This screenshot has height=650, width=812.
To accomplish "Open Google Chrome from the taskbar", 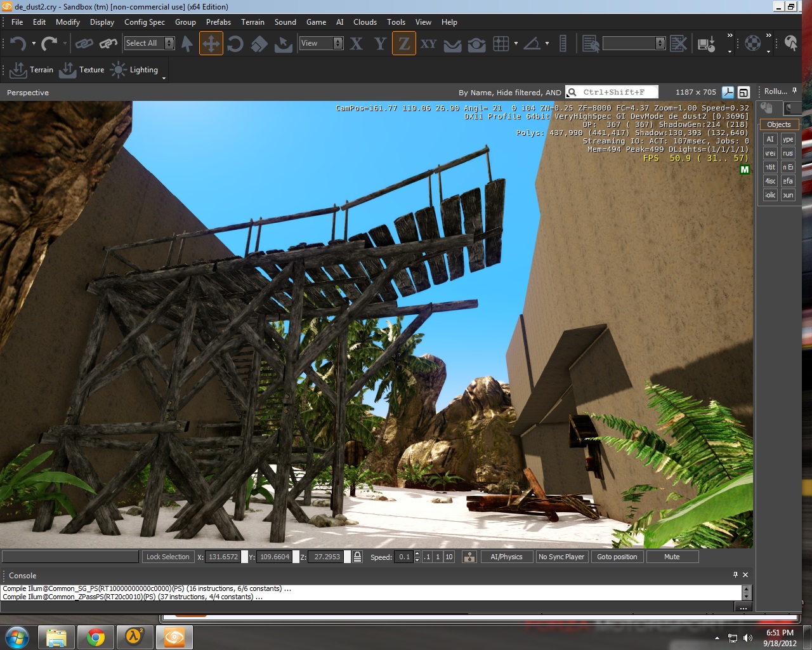I will pos(96,637).
